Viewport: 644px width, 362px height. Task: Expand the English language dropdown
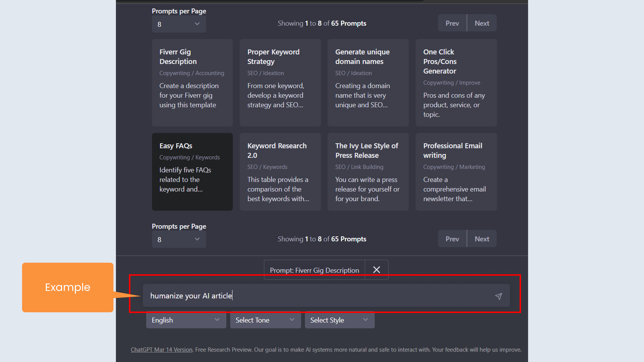(x=186, y=320)
